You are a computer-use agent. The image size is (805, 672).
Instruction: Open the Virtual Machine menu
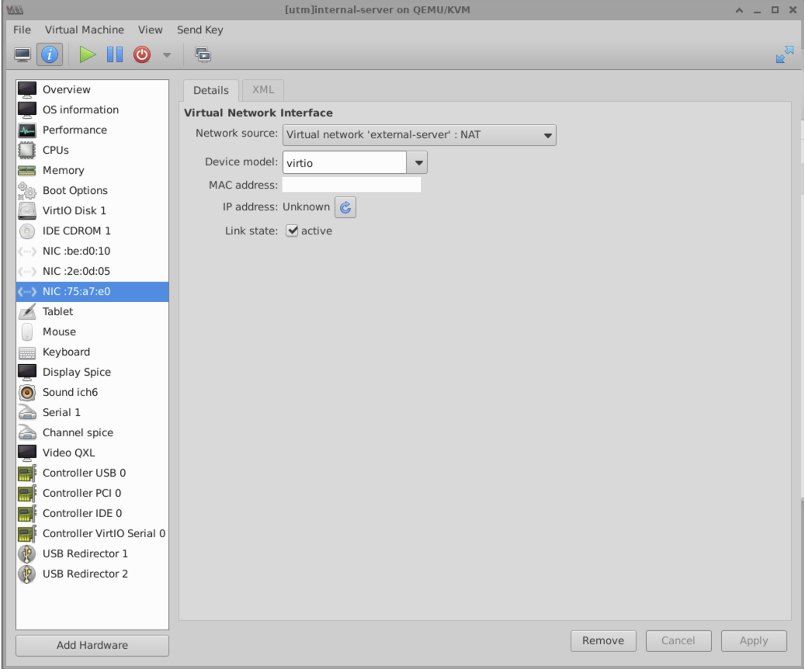click(84, 30)
